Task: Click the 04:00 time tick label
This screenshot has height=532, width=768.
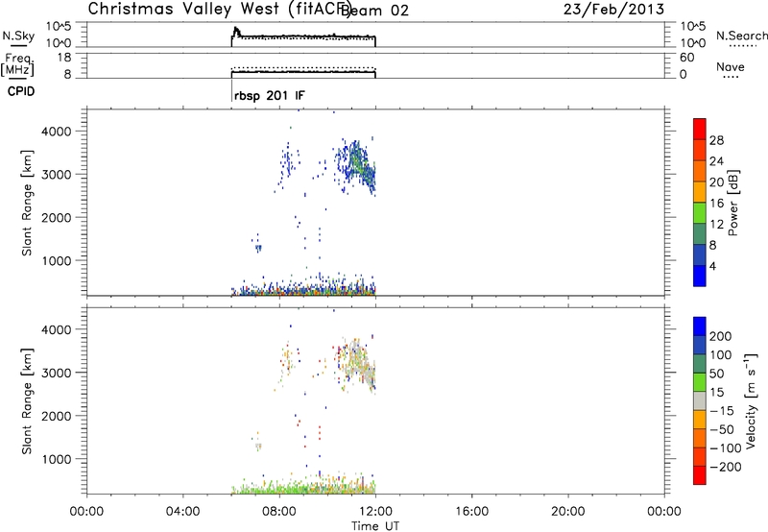Action: tap(182, 512)
